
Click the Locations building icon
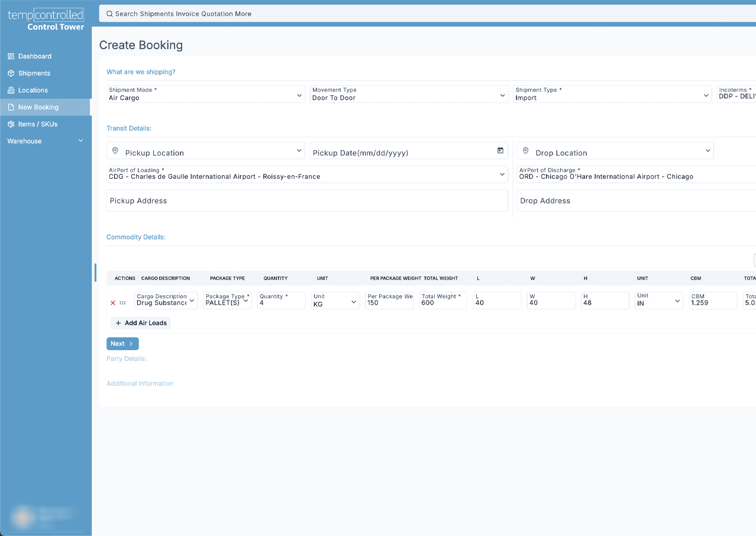tap(11, 91)
